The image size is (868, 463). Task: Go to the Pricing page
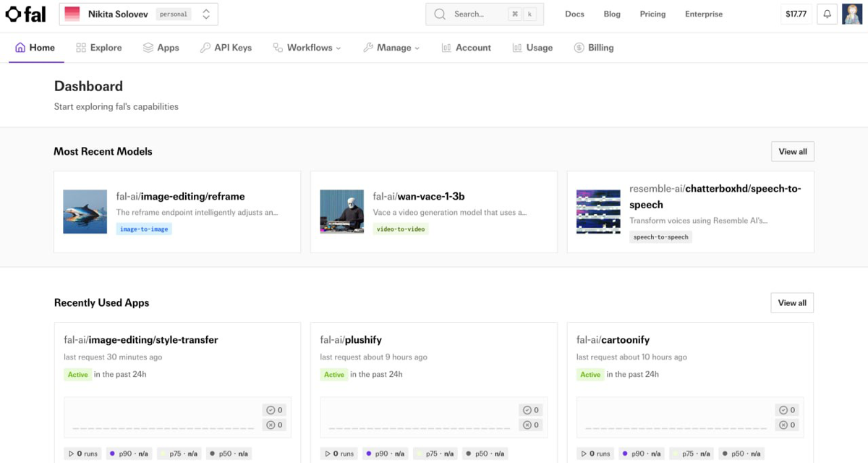click(652, 14)
